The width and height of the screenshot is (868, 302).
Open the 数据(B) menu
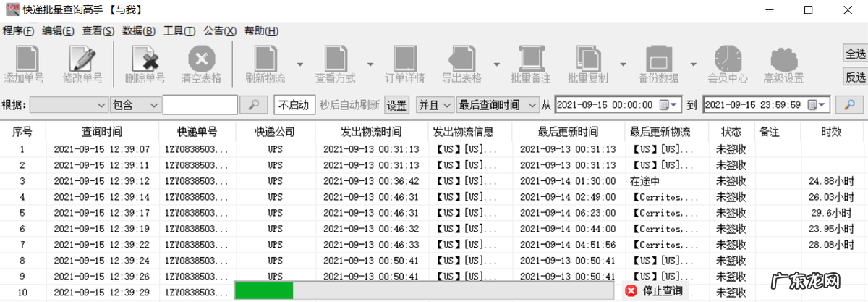tap(139, 30)
